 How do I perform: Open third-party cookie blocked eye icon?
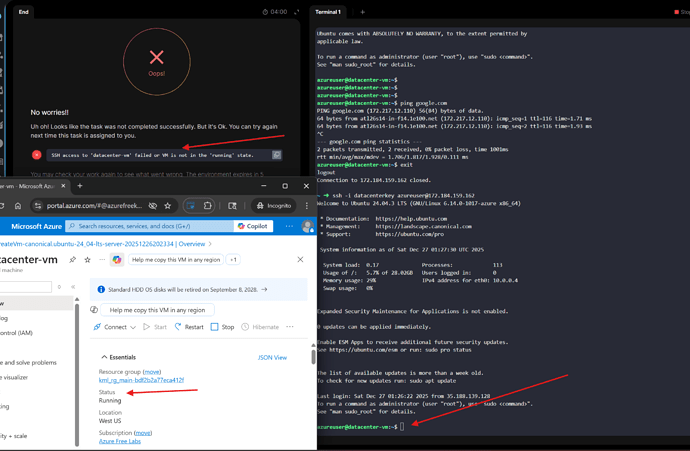(x=152, y=205)
